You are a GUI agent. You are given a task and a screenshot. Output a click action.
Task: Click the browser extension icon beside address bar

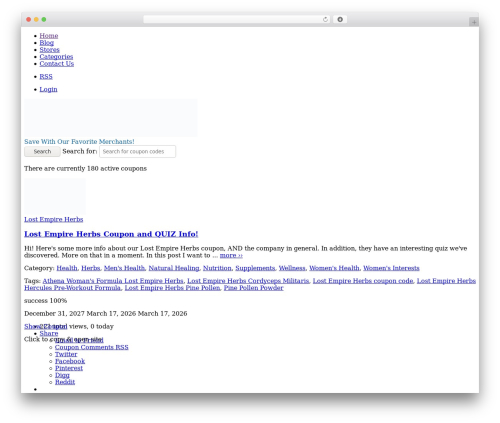point(340,19)
